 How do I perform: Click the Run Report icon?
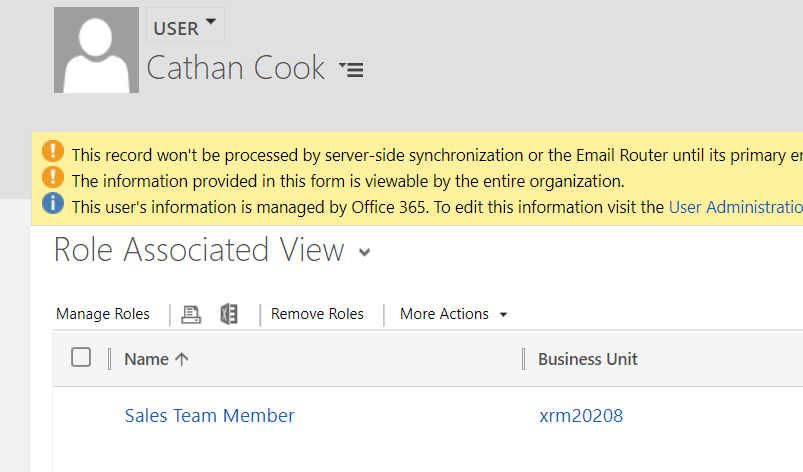(191, 314)
